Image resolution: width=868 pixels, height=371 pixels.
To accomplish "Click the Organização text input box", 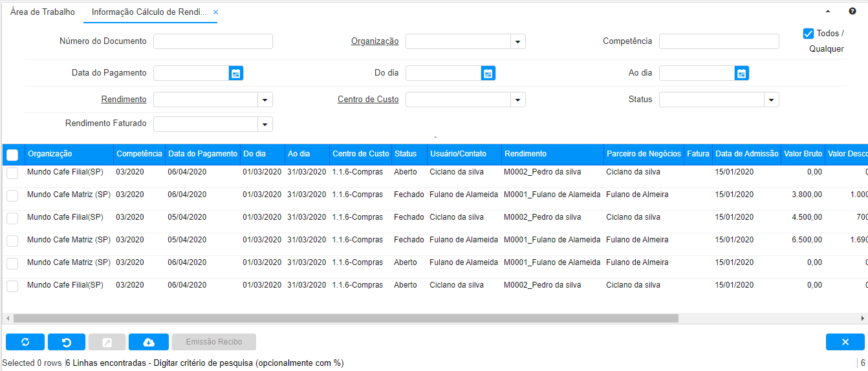I will click(458, 41).
